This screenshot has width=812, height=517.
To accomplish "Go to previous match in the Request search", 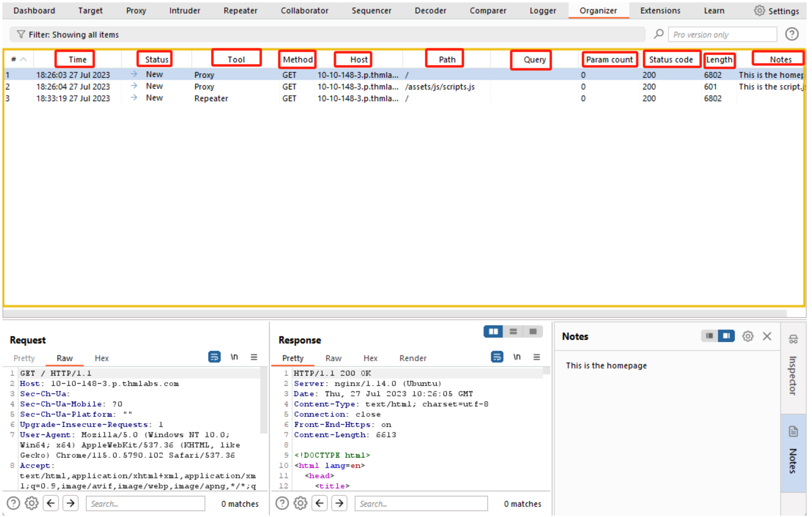I will tap(51, 503).
